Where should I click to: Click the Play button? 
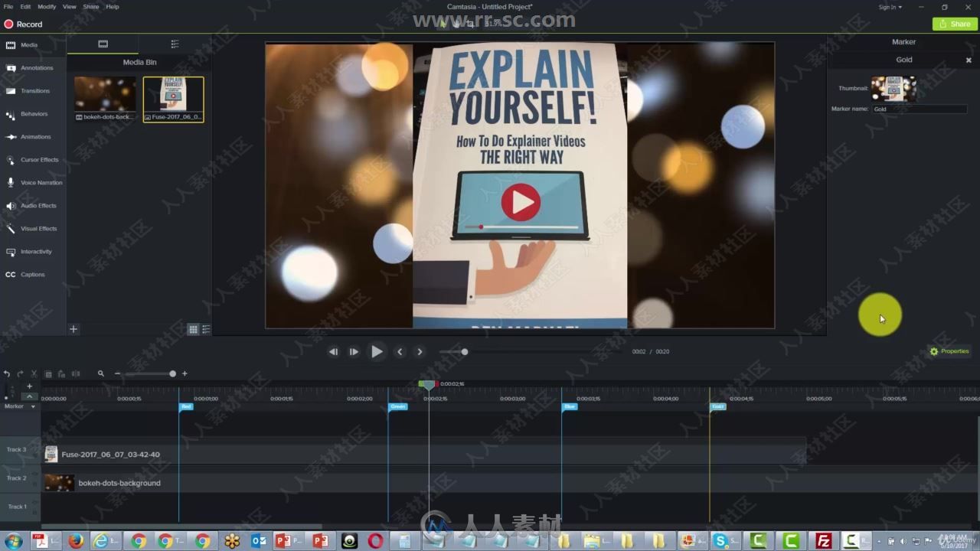pyautogui.click(x=377, y=352)
